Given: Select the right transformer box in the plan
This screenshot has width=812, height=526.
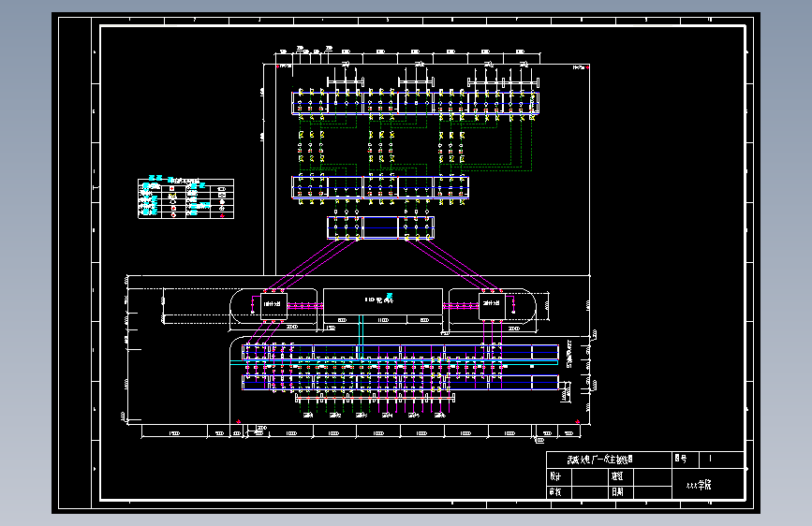Looking at the screenshot, I should (x=492, y=306).
